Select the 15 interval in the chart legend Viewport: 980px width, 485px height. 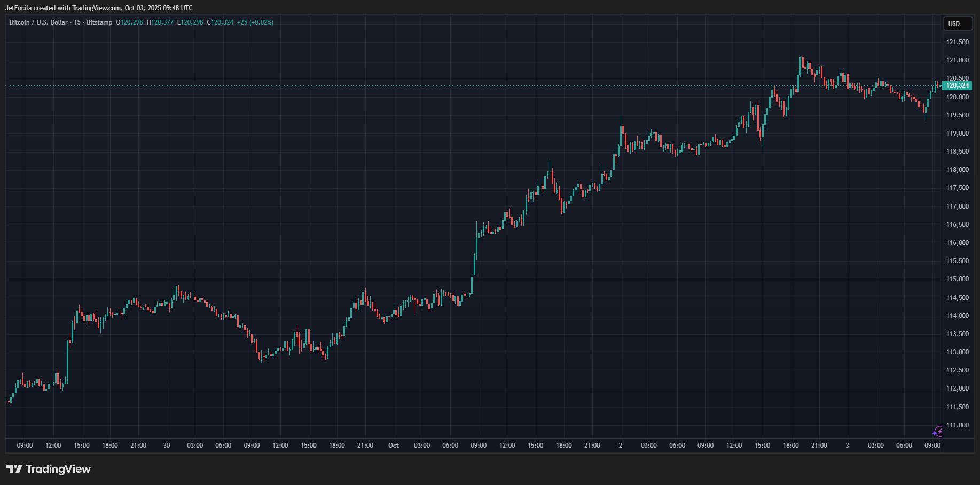(x=78, y=22)
